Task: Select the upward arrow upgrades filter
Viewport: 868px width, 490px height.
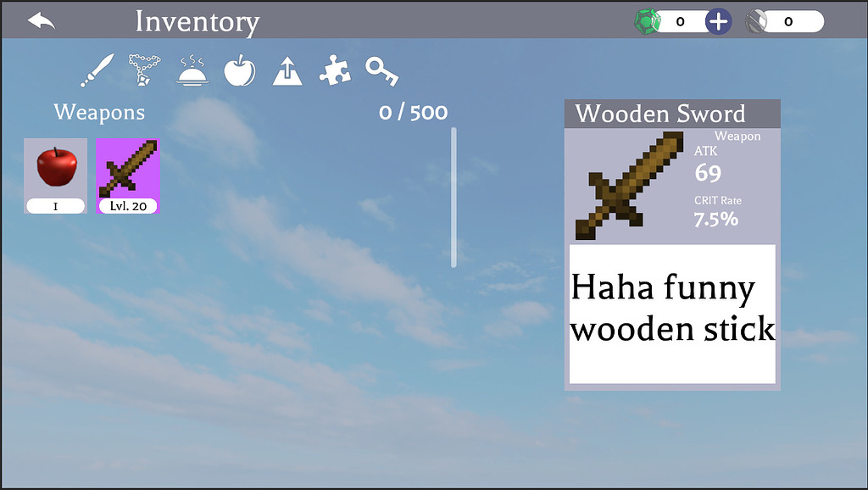Action: [287, 72]
